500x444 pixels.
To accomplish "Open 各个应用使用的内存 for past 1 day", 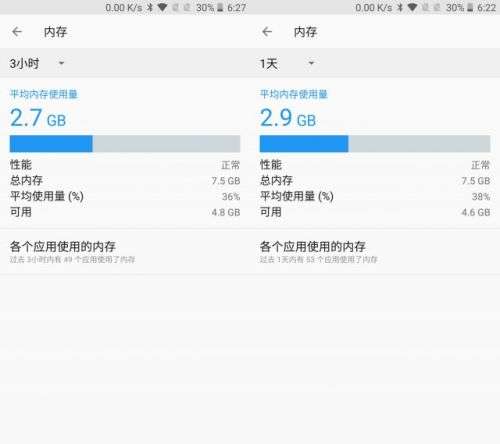I will tap(375, 252).
